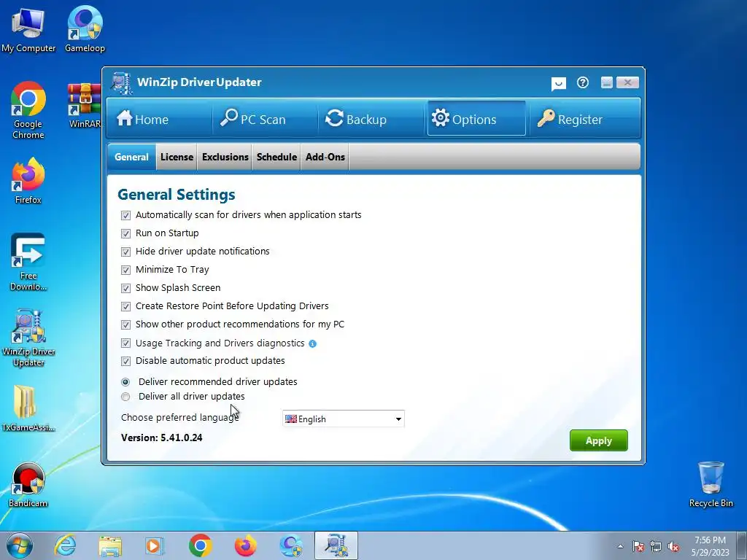Select the Google Chrome desktop icon

(28, 111)
